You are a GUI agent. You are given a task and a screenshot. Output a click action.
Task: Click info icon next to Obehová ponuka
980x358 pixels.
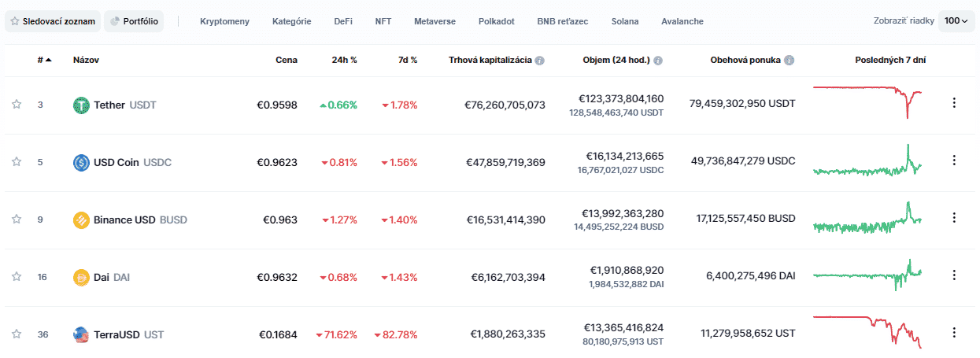[790, 60]
